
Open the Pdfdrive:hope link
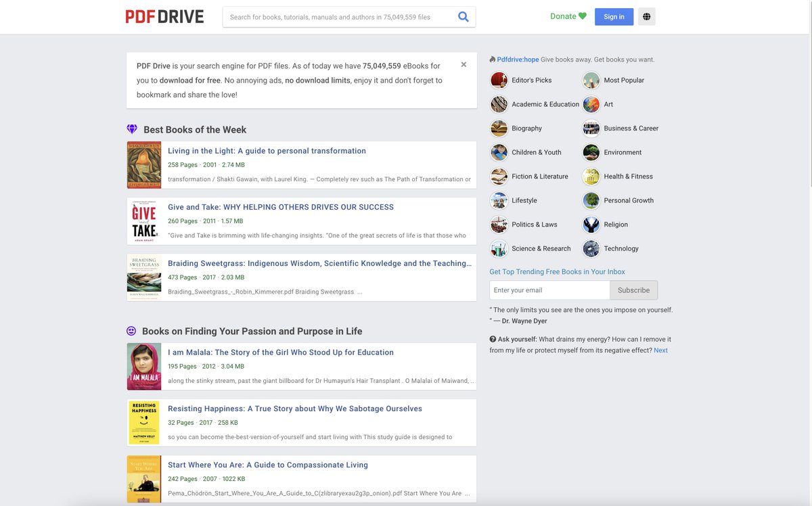pos(518,60)
